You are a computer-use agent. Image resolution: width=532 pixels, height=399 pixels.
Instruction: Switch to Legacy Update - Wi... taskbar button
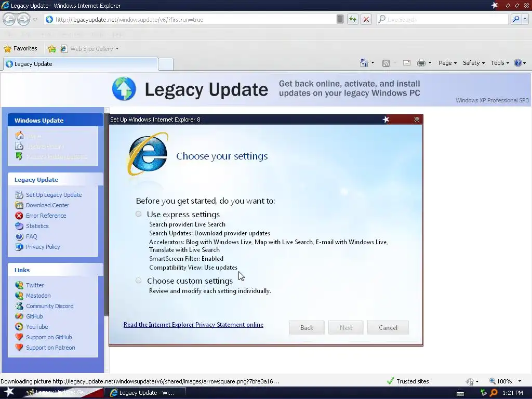click(144, 393)
